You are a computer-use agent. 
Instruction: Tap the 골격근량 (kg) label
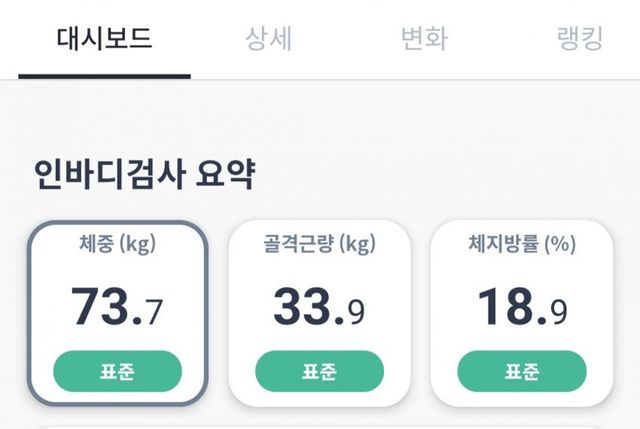(x=319, y=242)
